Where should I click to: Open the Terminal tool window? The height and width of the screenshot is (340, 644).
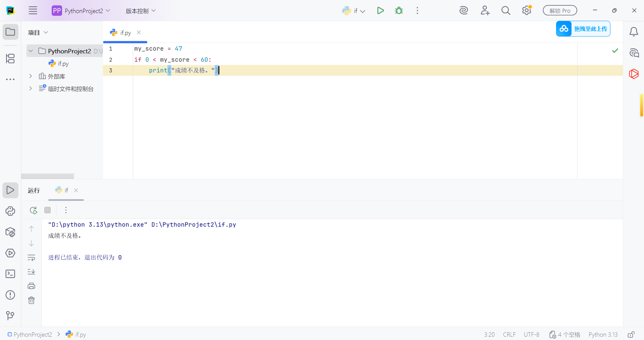pyautogui.click(x=10, y=274)
